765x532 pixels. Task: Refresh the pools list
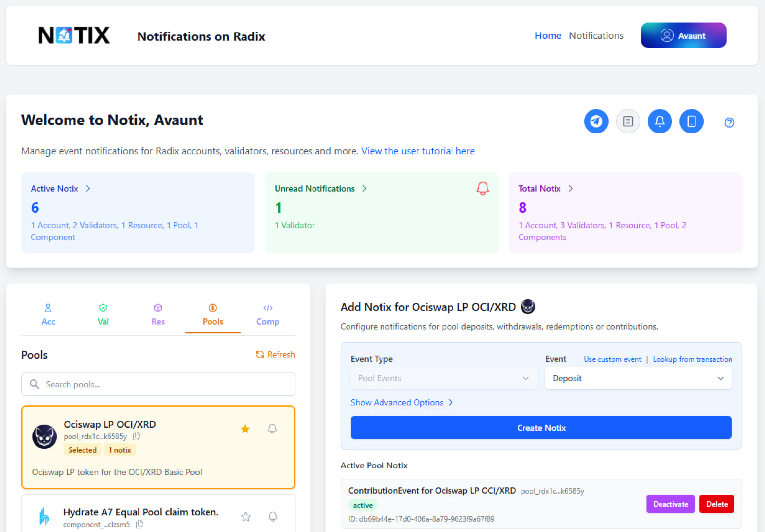[x=276, y=355]
